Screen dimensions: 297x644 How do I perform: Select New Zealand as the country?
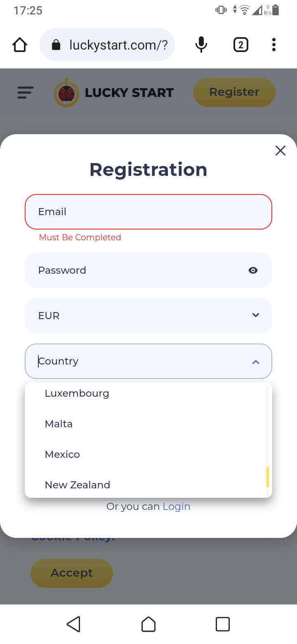pyautogui.click(x=78, y=485)
